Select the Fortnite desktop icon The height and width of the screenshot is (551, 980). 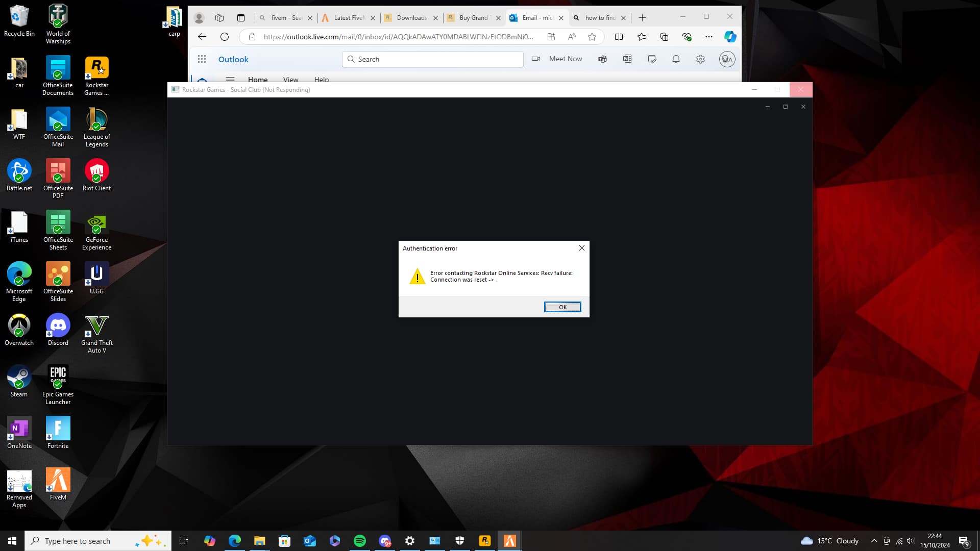click(58, 433)
